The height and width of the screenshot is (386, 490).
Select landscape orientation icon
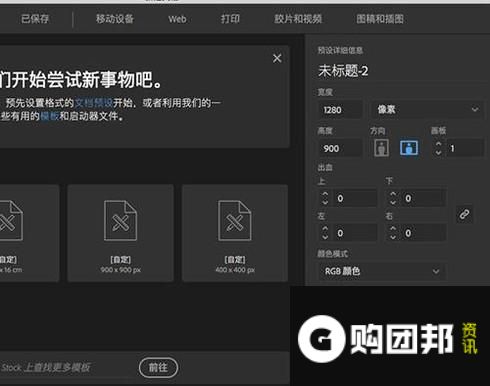coord(409,148)
